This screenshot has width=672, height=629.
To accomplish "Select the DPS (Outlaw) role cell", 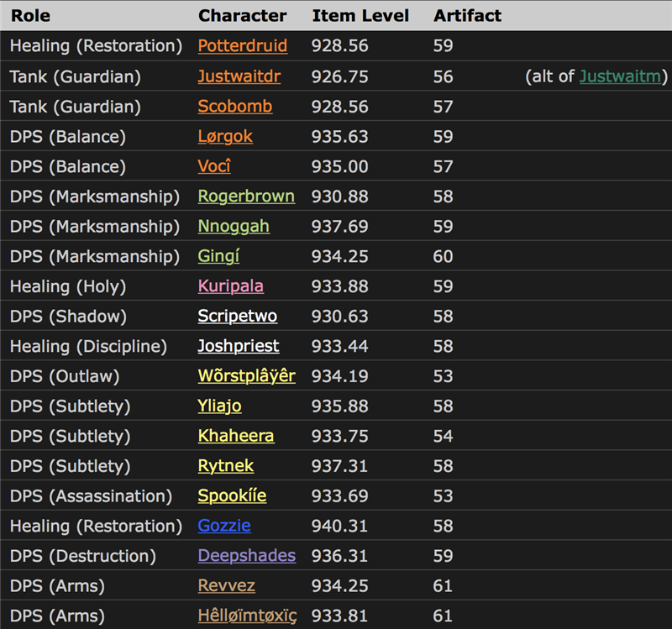I will (65, 376).
